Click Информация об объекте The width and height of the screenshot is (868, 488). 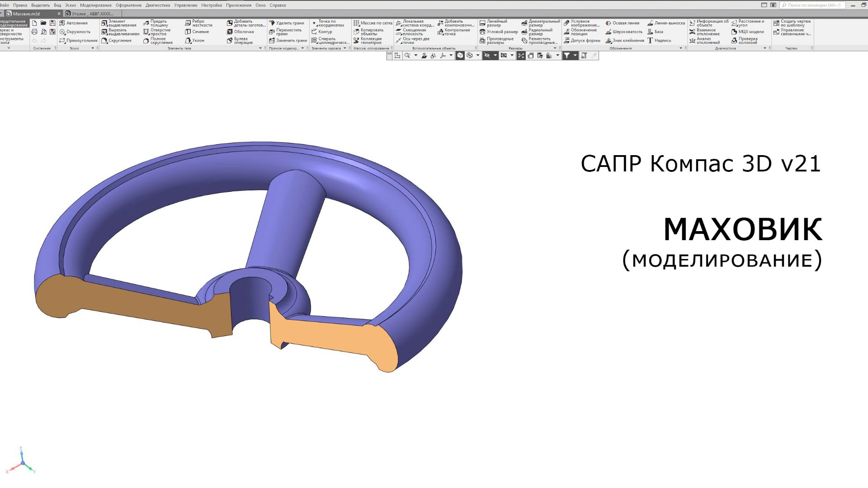tap(709, 23)
